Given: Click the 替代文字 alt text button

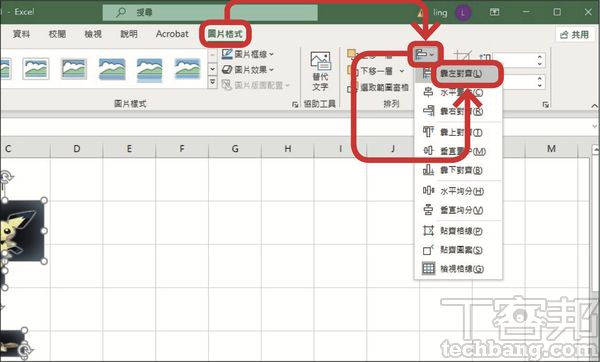Looking at the screenshot, I should tap(320, 72).
